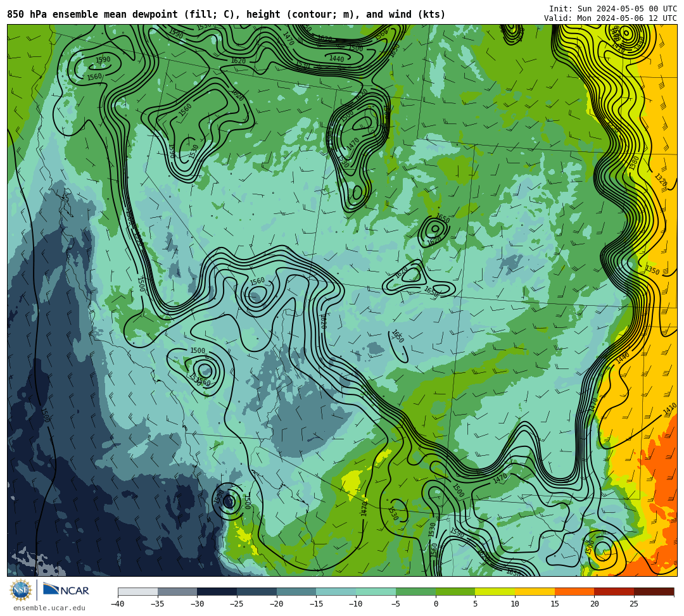Pick the mint -10 to -5 color segment
Screen dimensions: 684x616
tap(376, 591)
